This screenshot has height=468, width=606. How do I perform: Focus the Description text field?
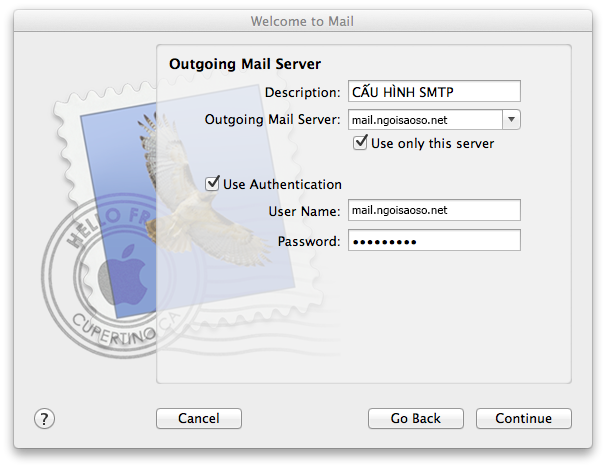pyautogui.click(x=434, y=91)
